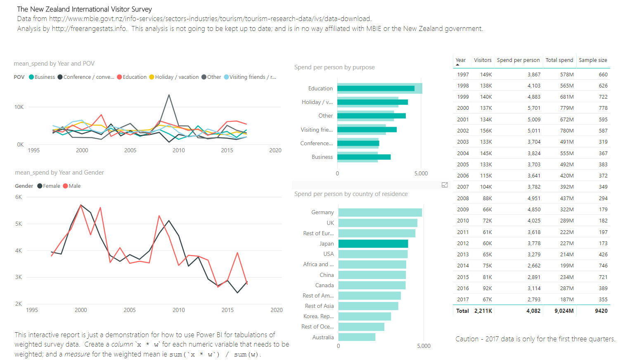Select the 2017 row in the summary table
This screenshot has width=632, height=364.
tap(516, 299)
